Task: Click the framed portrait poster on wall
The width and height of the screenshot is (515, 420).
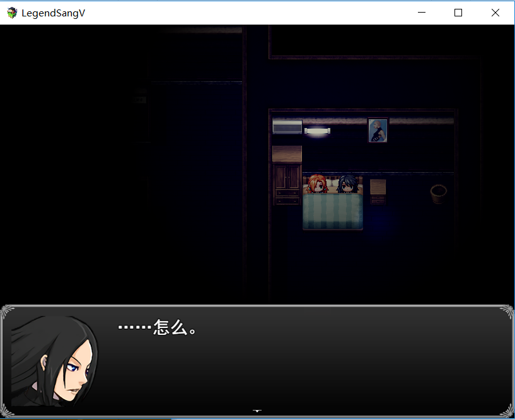Action: pyautogui.click(x=378, y=131)
